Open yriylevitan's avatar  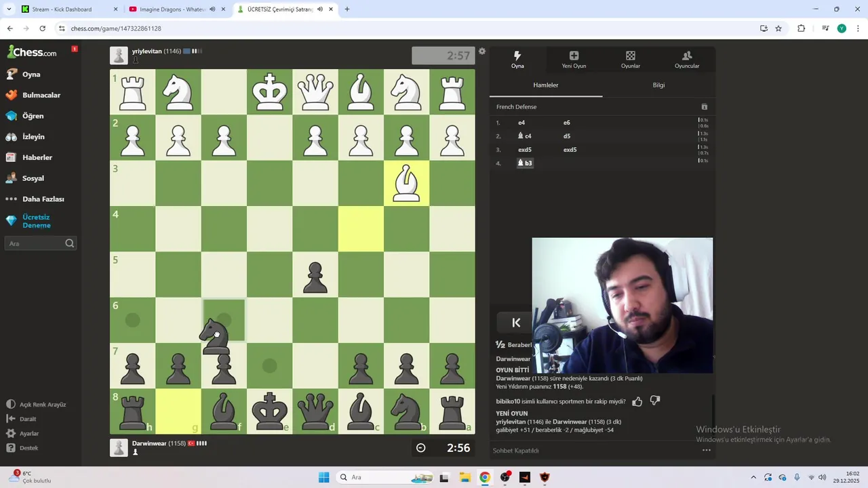point(119,56)
